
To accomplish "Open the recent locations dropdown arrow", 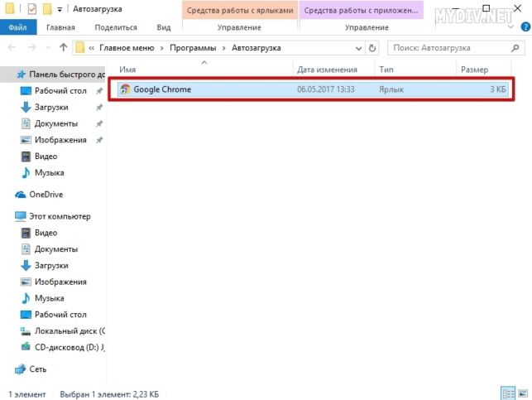I will coord(48,48).
